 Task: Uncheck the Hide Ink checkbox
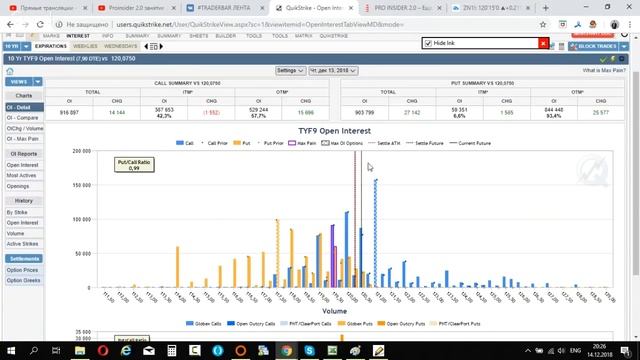pyautogui.click(x=428, y=43)
